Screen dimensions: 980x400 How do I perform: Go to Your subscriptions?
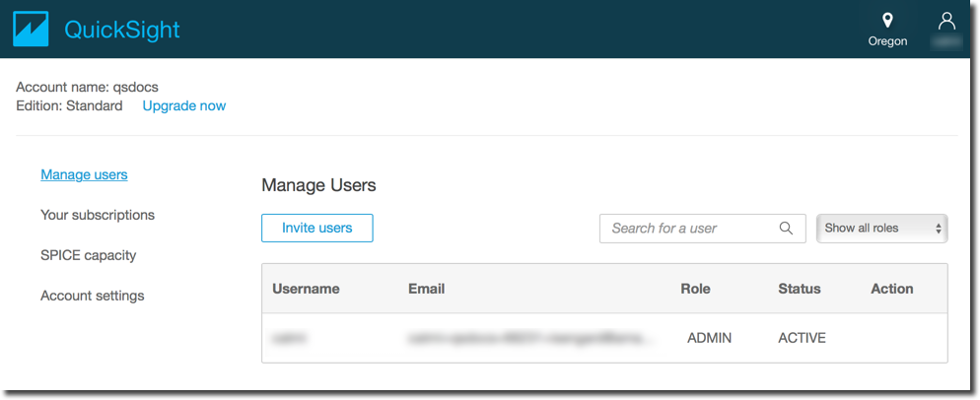click(x=98, y=215)
